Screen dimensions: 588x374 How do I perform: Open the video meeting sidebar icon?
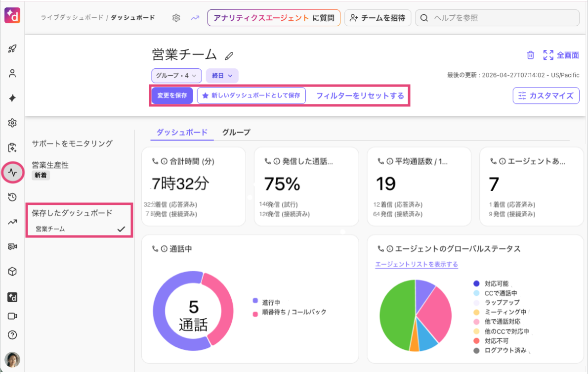pyautogui.click(x=12, y=316)
